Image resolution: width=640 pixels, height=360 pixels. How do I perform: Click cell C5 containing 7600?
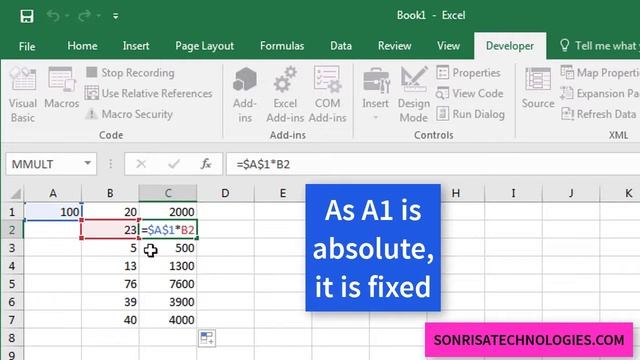click(x=168, y=284)
